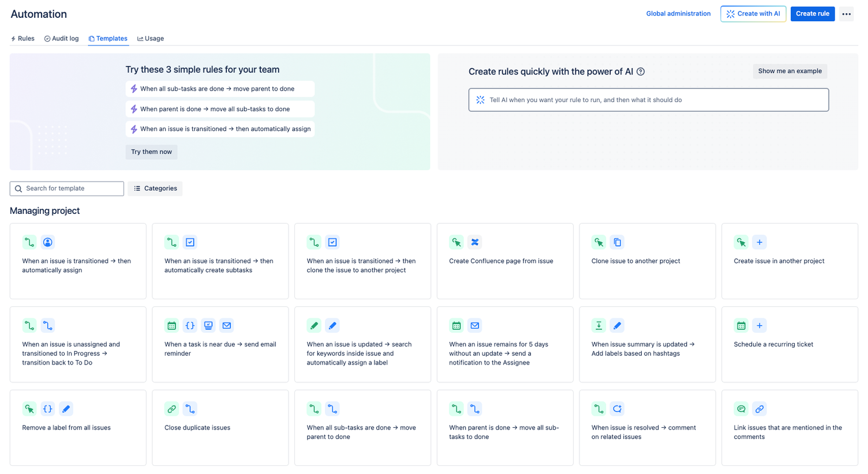
Task: Click the download-arrow icon on issue summary updated card
Action: click(x=598, y=325)
